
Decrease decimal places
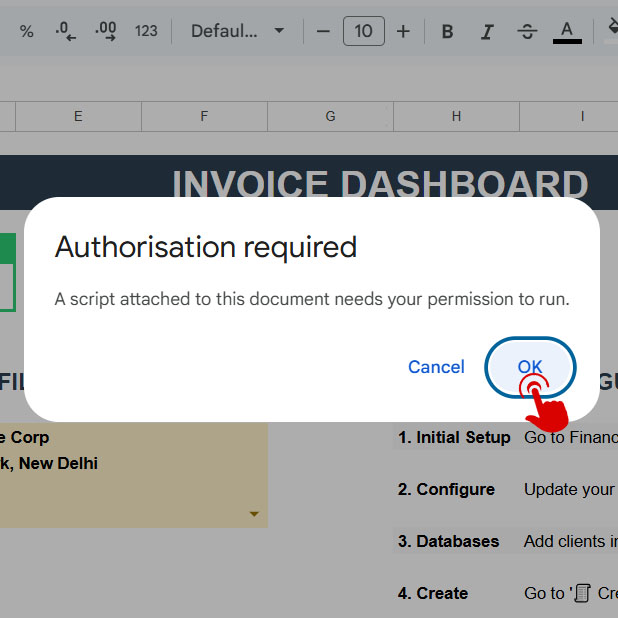(x=66, y=31)
